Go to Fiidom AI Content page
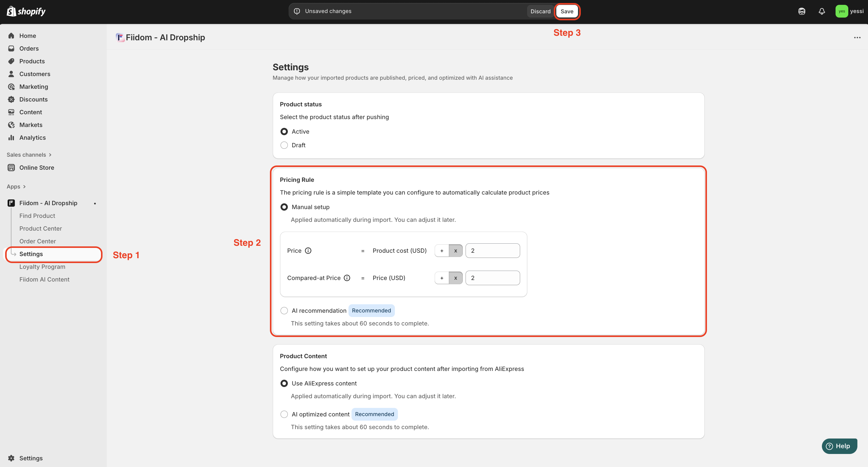The image size is (868, 467). 44,279
